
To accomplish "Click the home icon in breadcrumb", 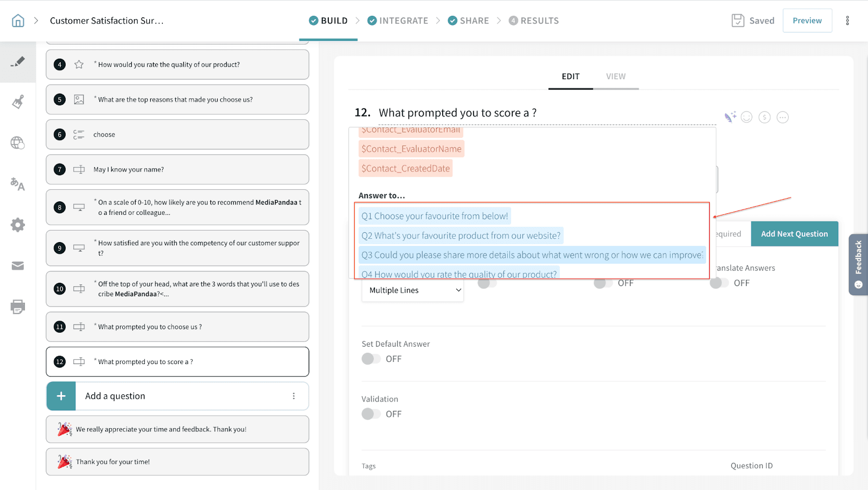I will coord(18,21).
